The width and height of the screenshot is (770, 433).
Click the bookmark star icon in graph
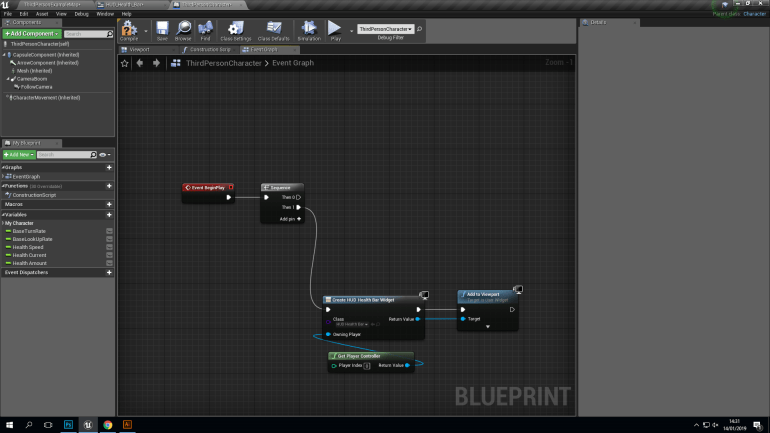[125, 63]
